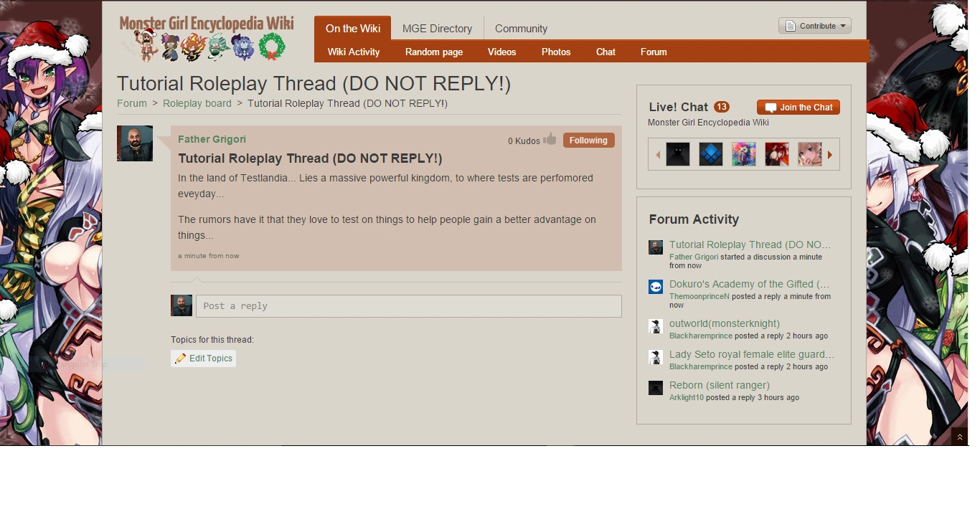980x522 pixels.
Task: Select the red-haired character chat avatar
Action: pyautogui.click(x=777, y=154)
